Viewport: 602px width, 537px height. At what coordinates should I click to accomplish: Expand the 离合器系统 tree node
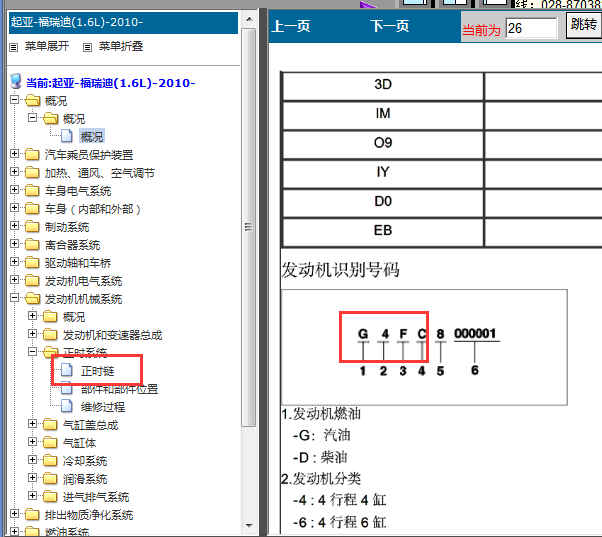coord(14,245)
